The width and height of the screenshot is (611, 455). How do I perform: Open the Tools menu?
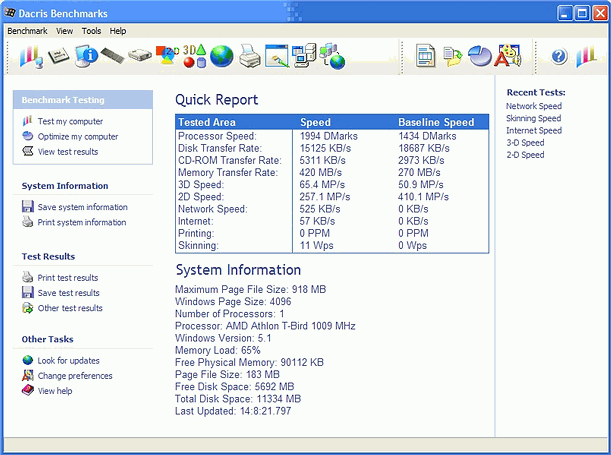coord(91,31)
